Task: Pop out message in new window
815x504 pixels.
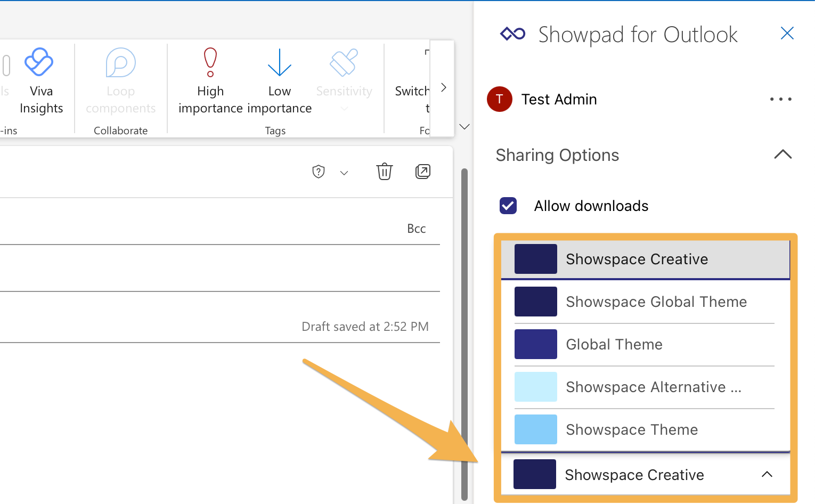Action: pos(423,172)
